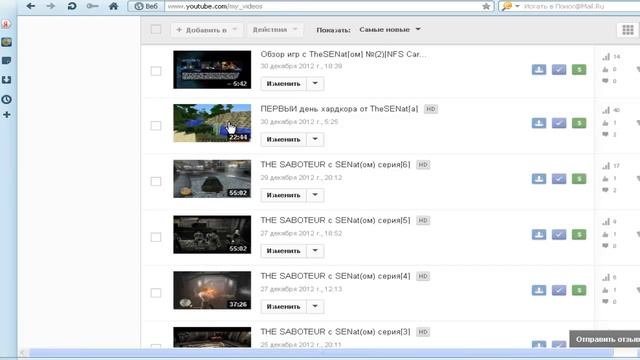Click the horizontal scrollbar at the bottom
The image size is (640, 360).
click(320, 353)
